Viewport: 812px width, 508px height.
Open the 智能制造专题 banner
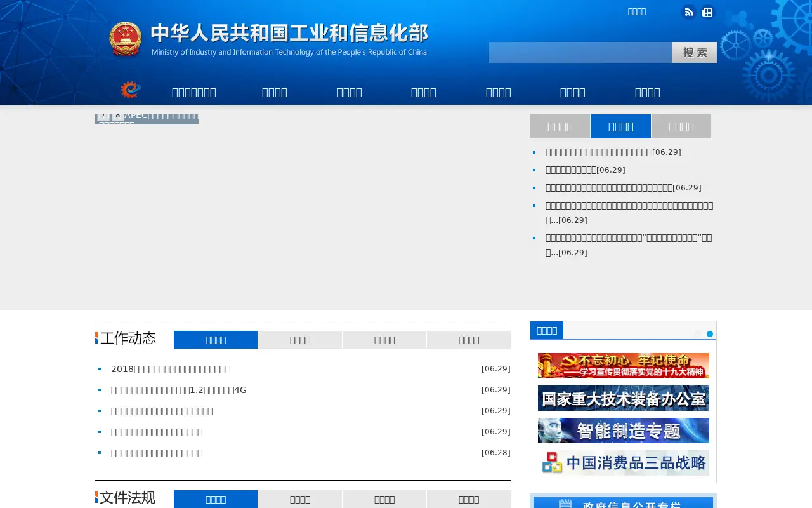624,431
